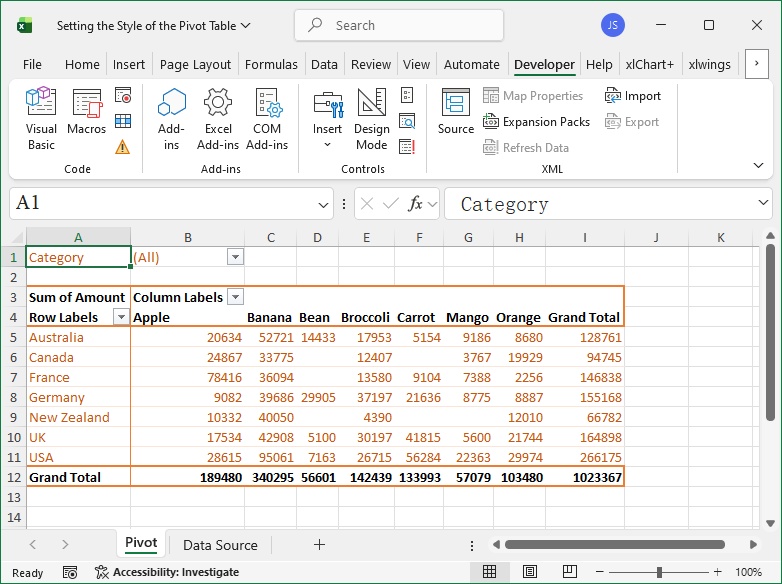Expand the formula bar
This screenshot has width=782, height=584.
click(763, 202)
